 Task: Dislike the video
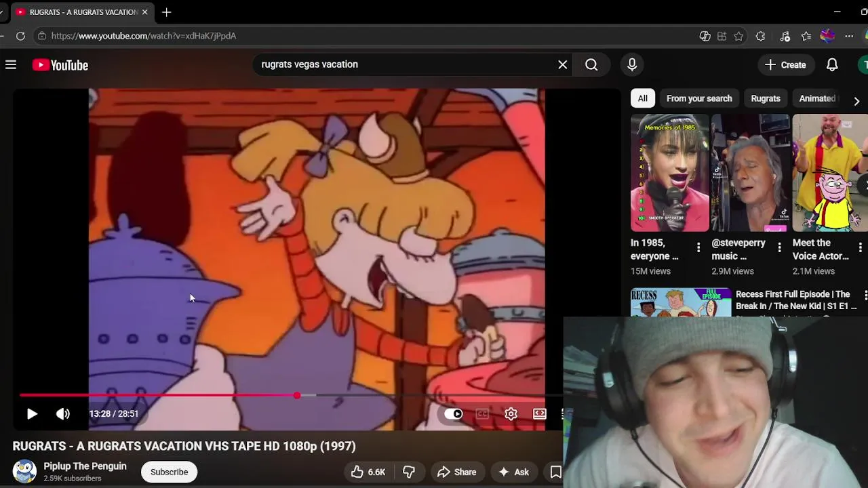point(409,472)
